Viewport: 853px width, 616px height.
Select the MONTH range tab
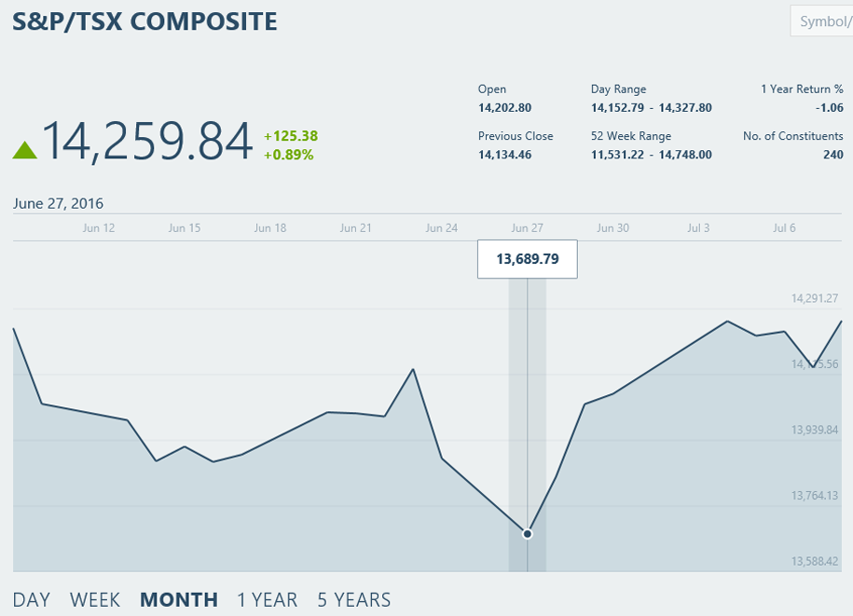179,599
